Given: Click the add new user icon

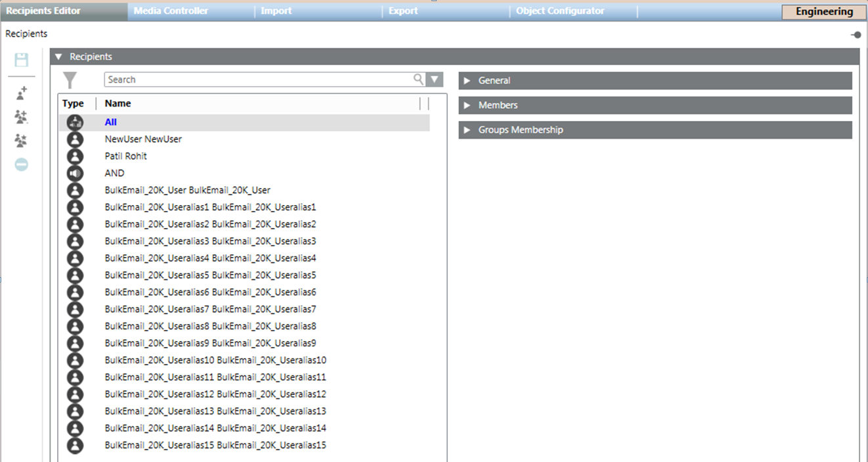Looking at the screenshot, I should 22,93.
